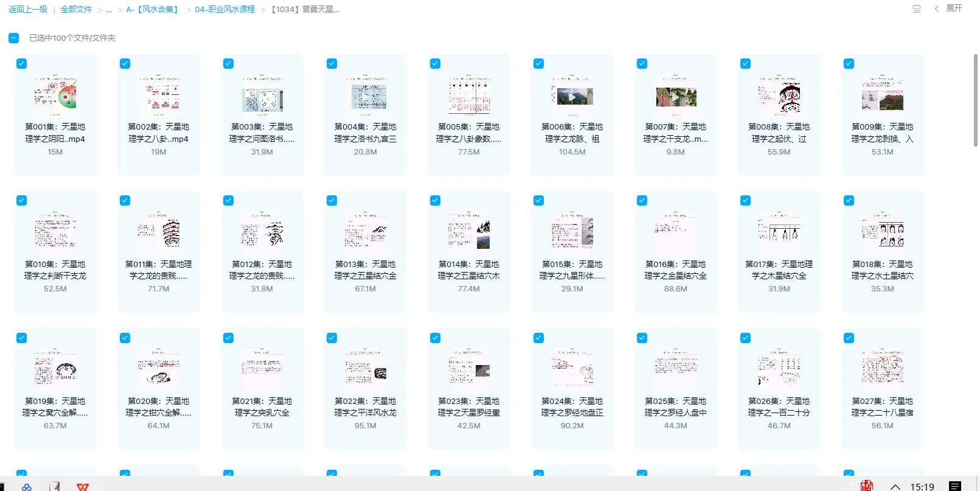980x491 pixels.
Task: Uncheck the 第005集 file checkbox
Action: point(436,63)
